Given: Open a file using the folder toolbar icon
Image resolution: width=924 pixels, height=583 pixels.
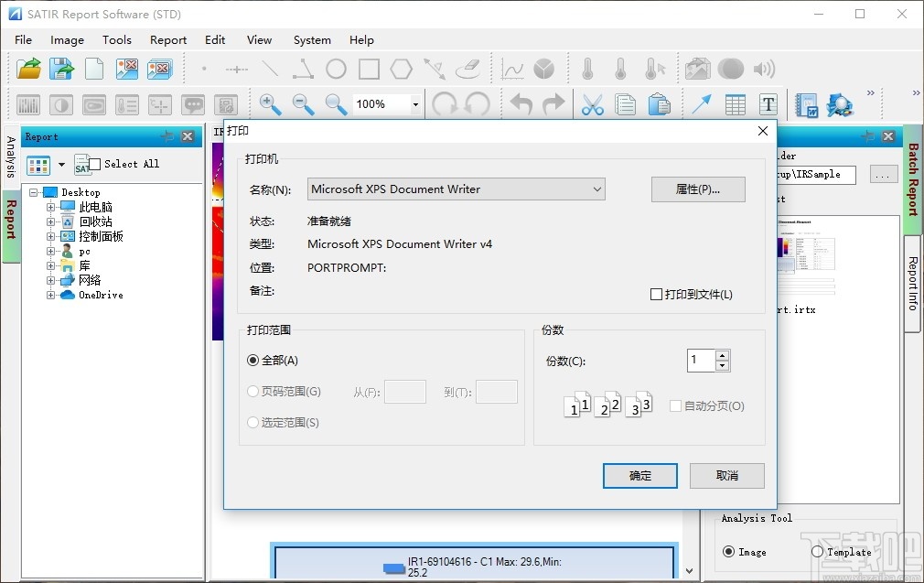Looking at the screenshot, I should 27,69.
